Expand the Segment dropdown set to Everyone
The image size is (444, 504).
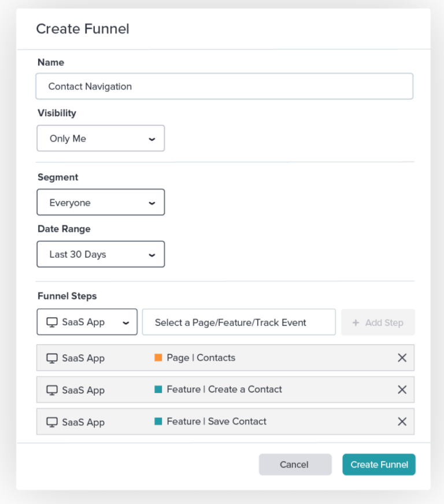[x=101, y=202]
